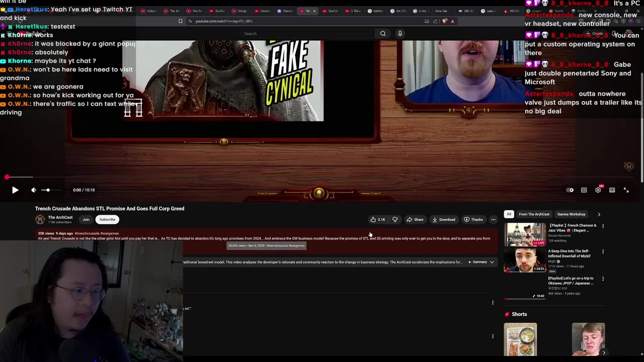Image resolution: width=644 pixels, height=362 pixels.
Task: Select the All filter chip
Action: (x=509, y=214)
